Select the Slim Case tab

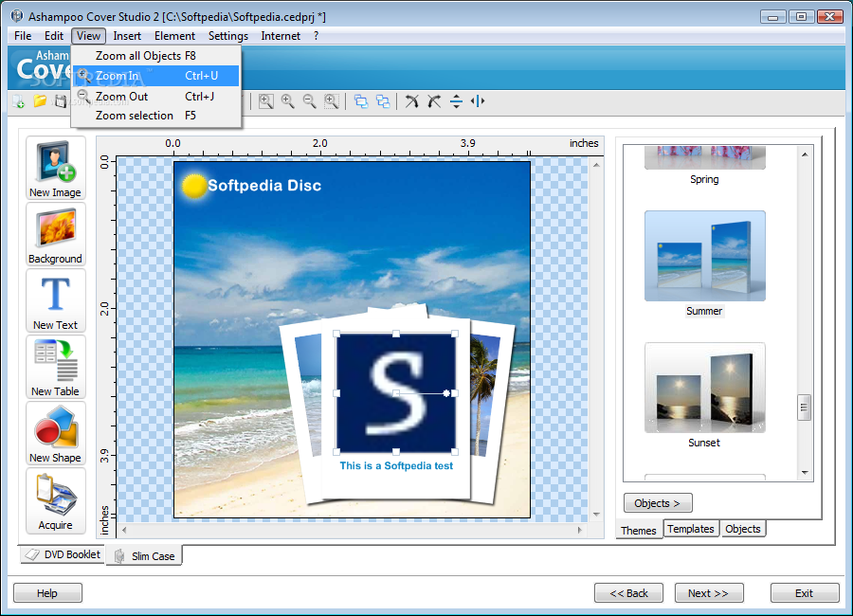(x=144, y=556)
